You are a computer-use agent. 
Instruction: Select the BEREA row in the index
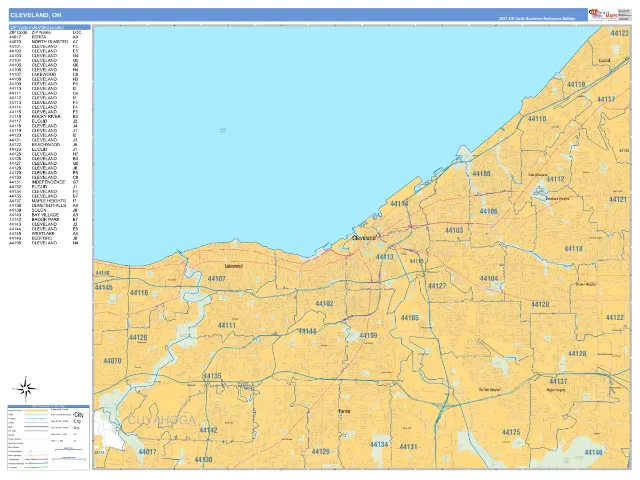(x=43, y=37)
